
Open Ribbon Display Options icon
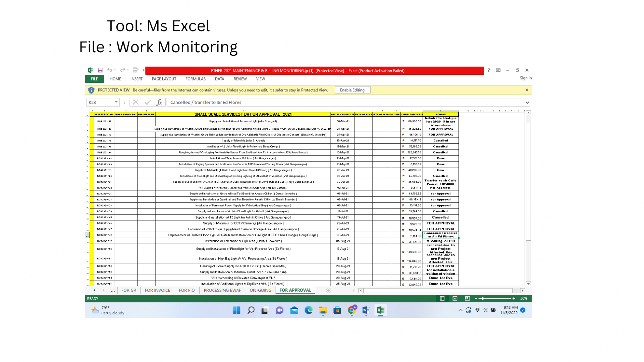pos(498,70)
